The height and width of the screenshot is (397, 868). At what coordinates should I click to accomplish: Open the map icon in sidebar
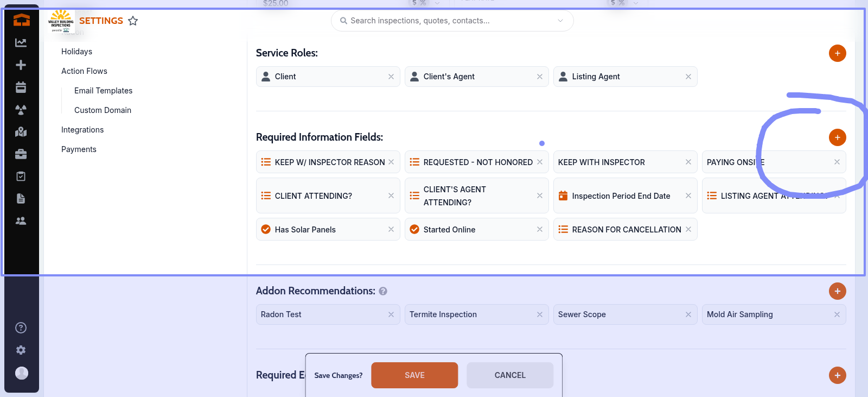(x=21, y=132)
